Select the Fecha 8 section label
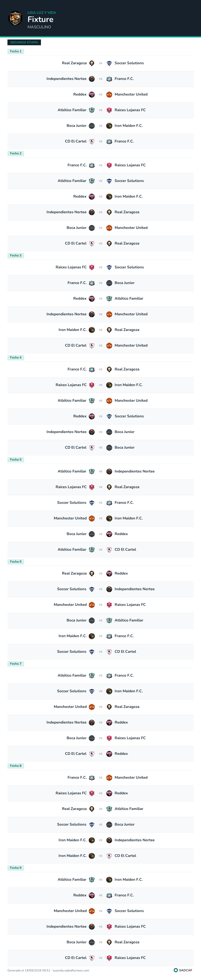This screenshot has height=980, width=201. click(x=16, y=766)
